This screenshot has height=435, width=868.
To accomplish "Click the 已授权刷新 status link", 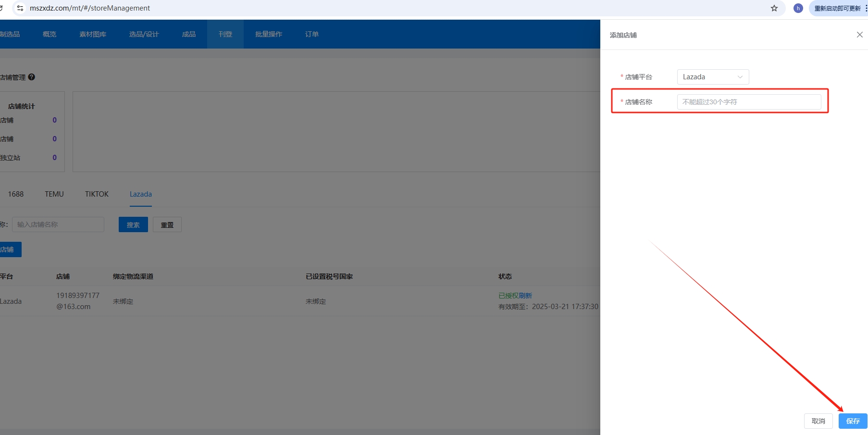I will [x=515, y=296].
